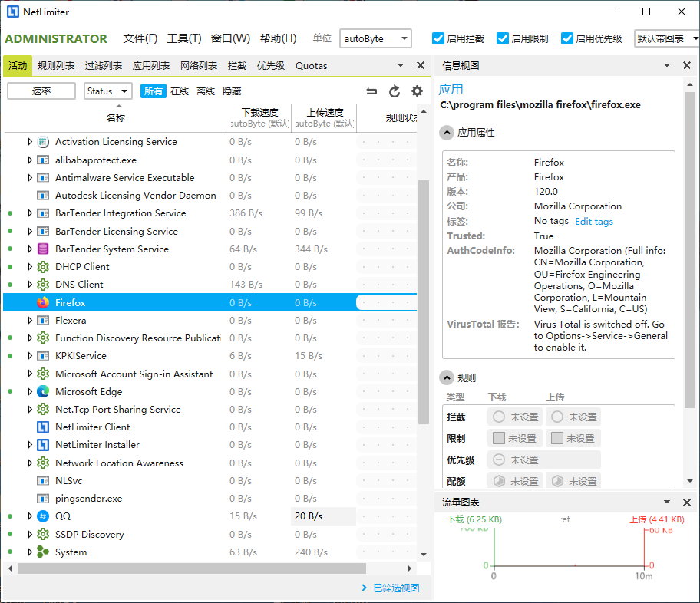Click the Microsoft Edge icon in the list
This screenshot has width=700, height=603.
tap(43, 391)
